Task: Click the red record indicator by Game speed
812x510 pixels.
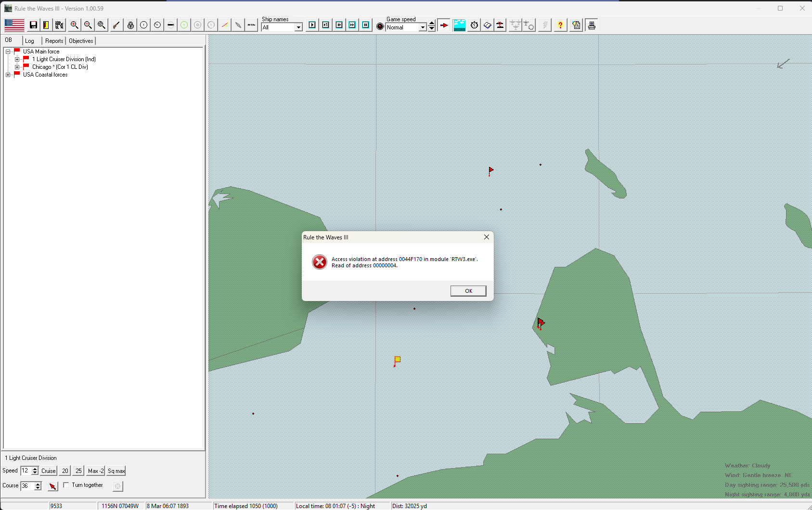Action: (380, 27)
